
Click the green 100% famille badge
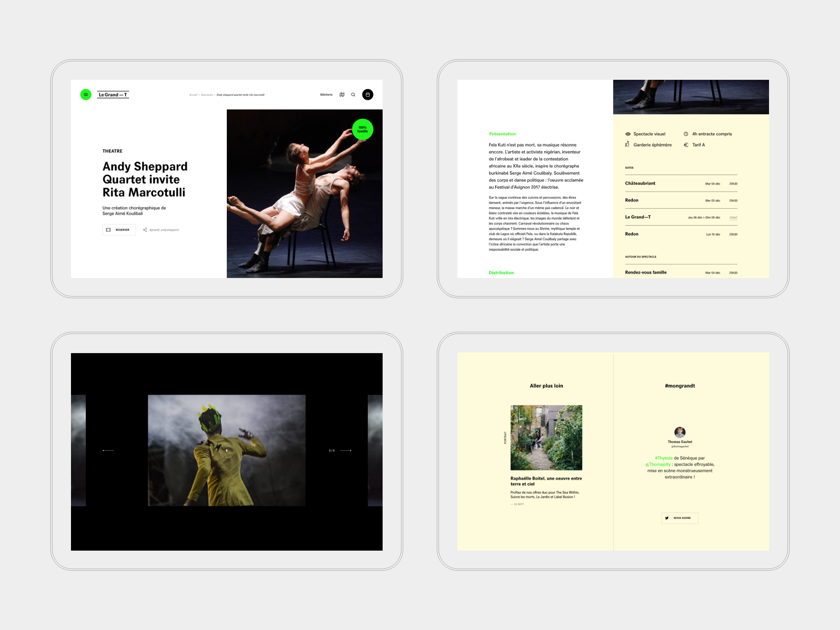pos(362,129)
